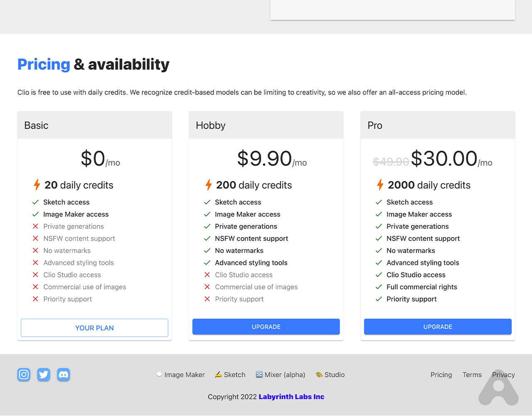Click red X beside Hobby Priority support
532x416 pixels.
[x=207, y=299]
